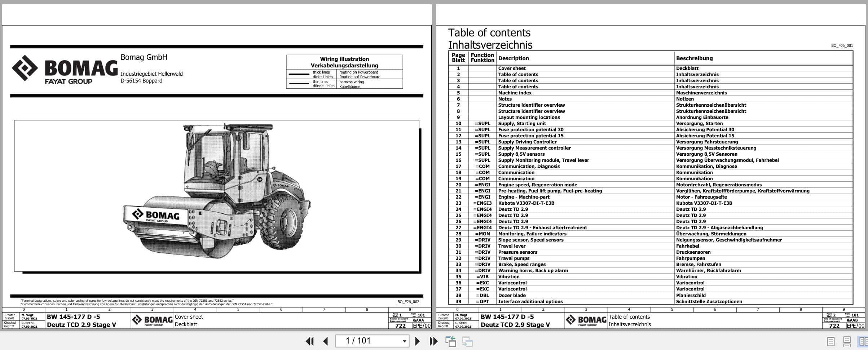868x350 pixels.
Task: Switch to single page view
Action: [830, 341]
